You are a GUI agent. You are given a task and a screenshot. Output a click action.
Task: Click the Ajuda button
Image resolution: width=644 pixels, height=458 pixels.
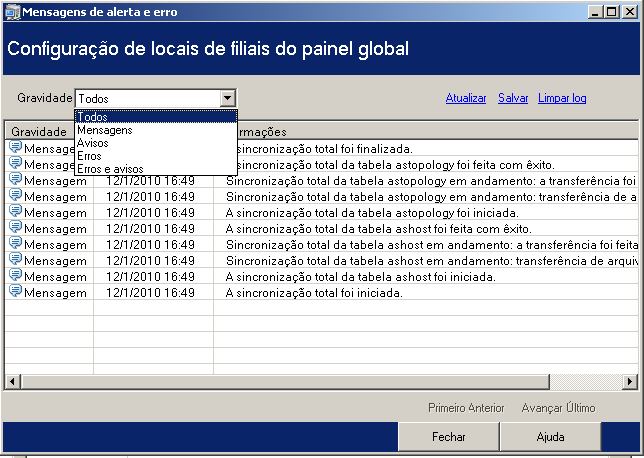tap(550, 436)
